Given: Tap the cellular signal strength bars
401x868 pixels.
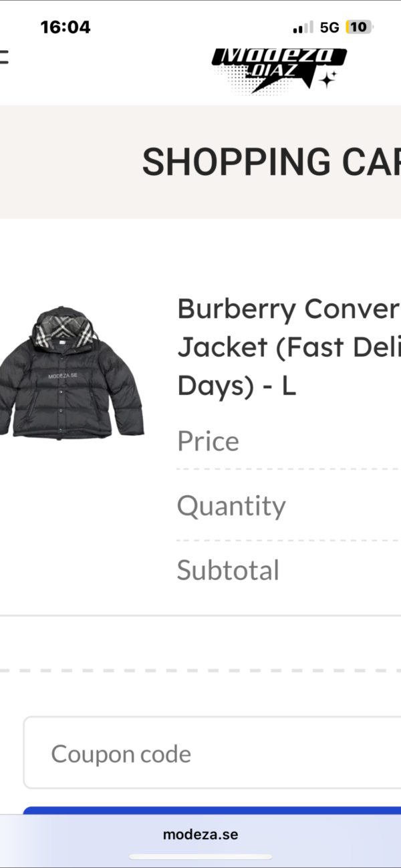Looking at the screenshot, I should tap(303, 27).
